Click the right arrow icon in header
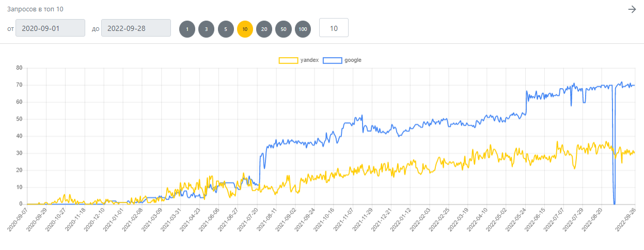This screenshot has height=250, width=644. pyautogui.click(x=632, y=9)
